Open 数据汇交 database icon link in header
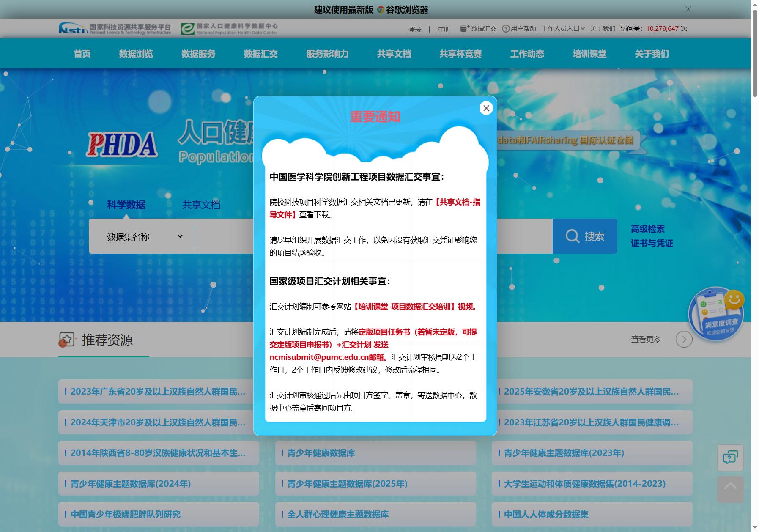 (x=478, y=28)
